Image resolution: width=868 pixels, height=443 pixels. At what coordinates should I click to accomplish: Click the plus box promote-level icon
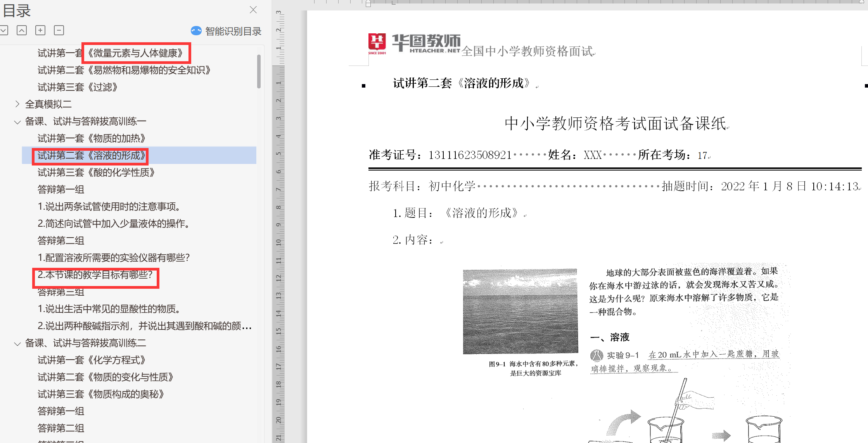[40, 30]
